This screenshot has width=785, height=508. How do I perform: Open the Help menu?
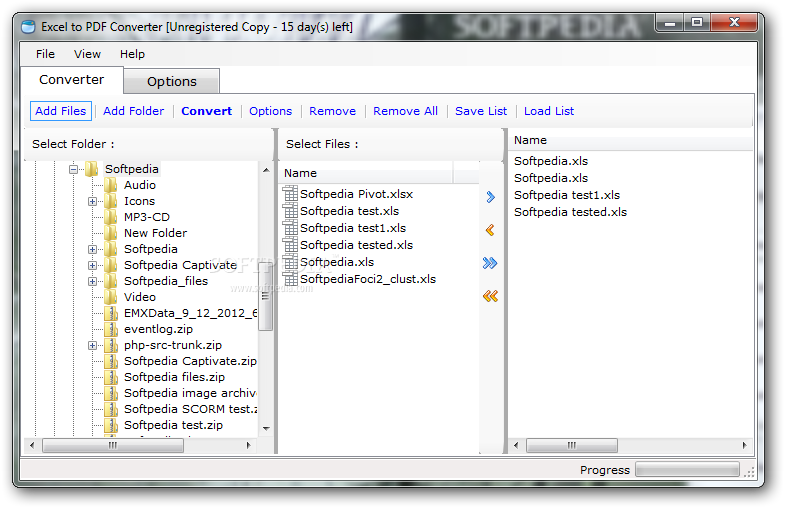[x=132, y=54]
